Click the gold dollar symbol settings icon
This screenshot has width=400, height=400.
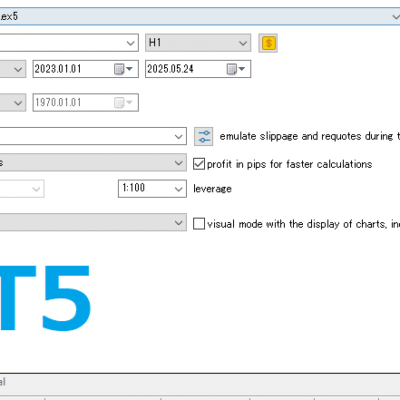click(x=268, y=43)
